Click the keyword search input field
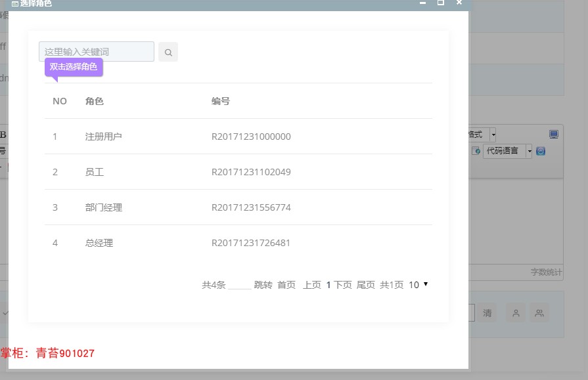588x380 pixels. (x=96, y=51)
